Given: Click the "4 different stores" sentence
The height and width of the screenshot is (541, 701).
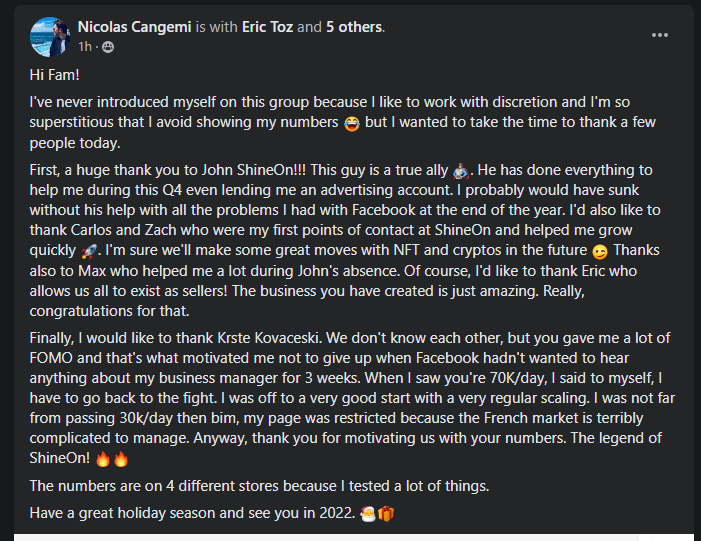Looking at the screenshot, I should 259,486.
